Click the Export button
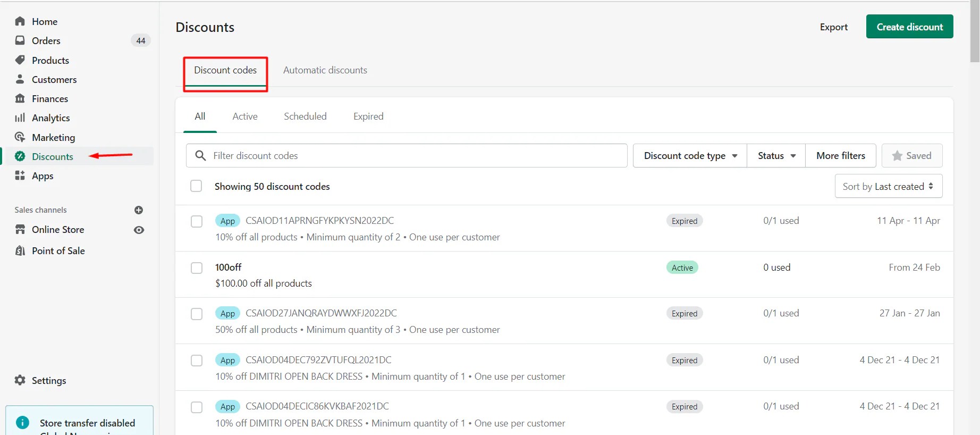This screenshot has width=980, height=435. [834, 27]
